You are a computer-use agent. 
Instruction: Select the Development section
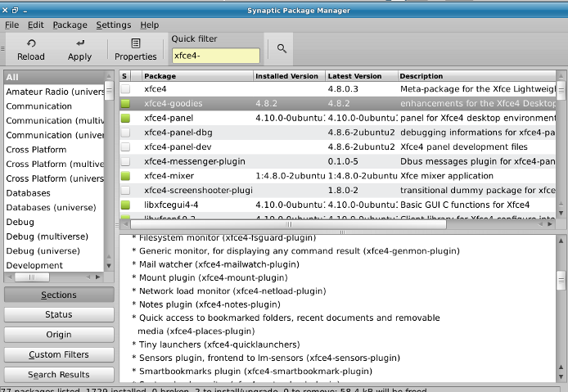click(x=54, y=265)
